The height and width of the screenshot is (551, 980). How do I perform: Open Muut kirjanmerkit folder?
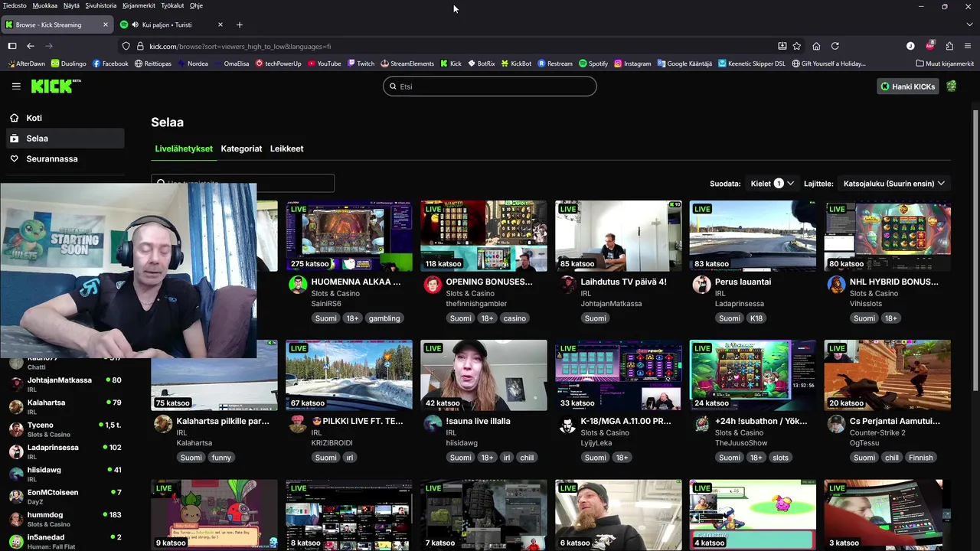tap(945, 64)
